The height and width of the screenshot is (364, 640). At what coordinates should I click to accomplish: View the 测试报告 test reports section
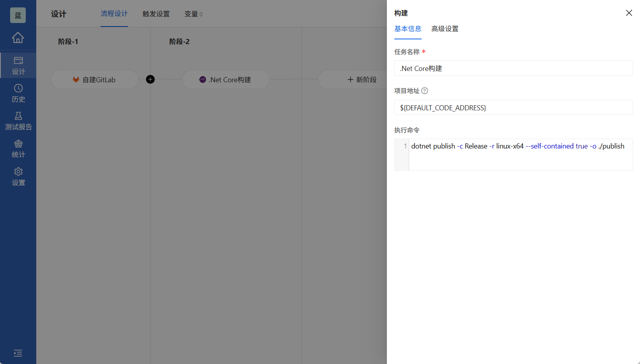[x=18, y=120]
